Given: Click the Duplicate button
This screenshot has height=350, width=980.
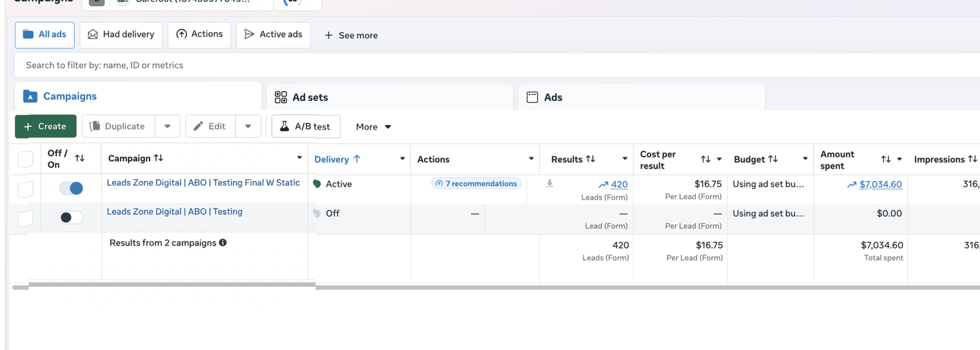Looking at the screenshot, I should [x=118, y=126].
